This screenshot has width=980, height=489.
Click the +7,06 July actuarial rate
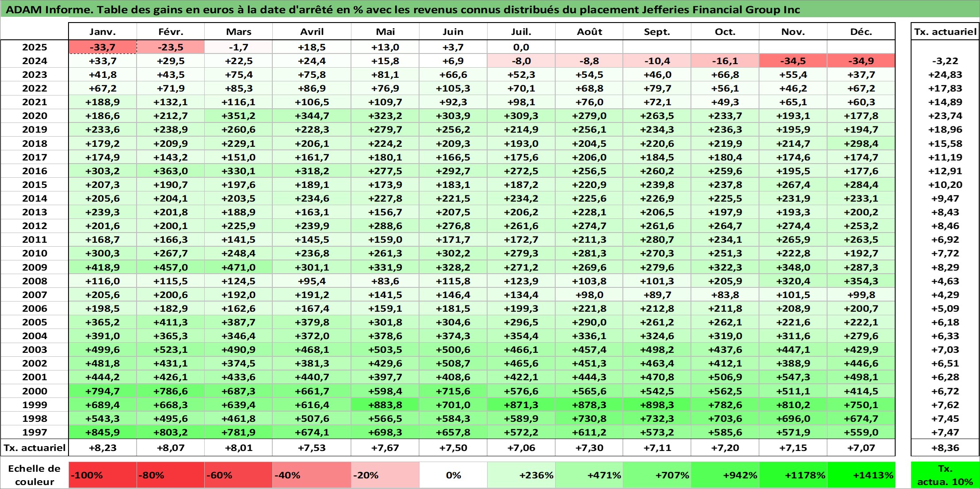coord(521,447)
